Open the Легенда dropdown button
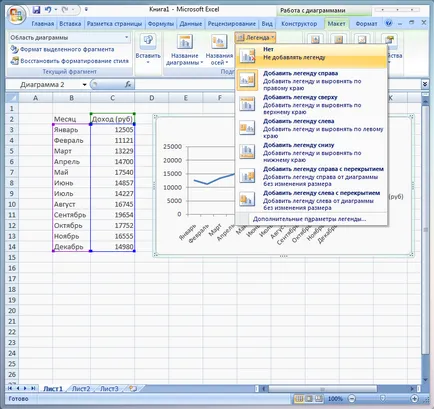This screenshot has height=409, width=434. click(255, 38)
